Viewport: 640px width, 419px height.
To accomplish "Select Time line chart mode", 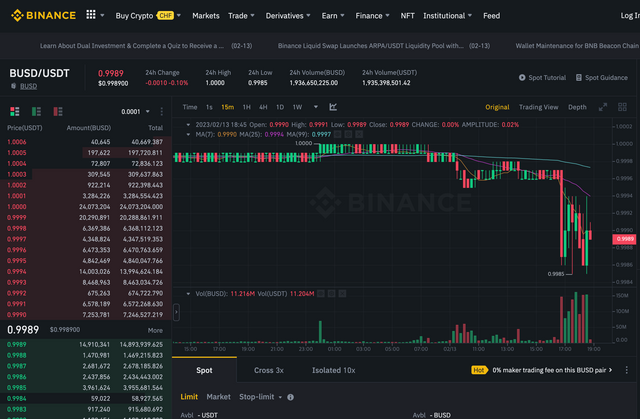I will 190,107.
